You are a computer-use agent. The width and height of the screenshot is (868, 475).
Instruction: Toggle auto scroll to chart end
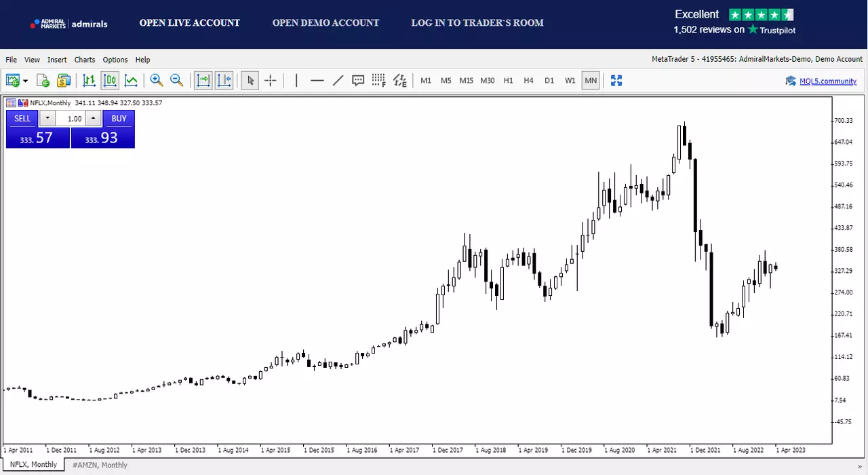click(x=203, y=81)
